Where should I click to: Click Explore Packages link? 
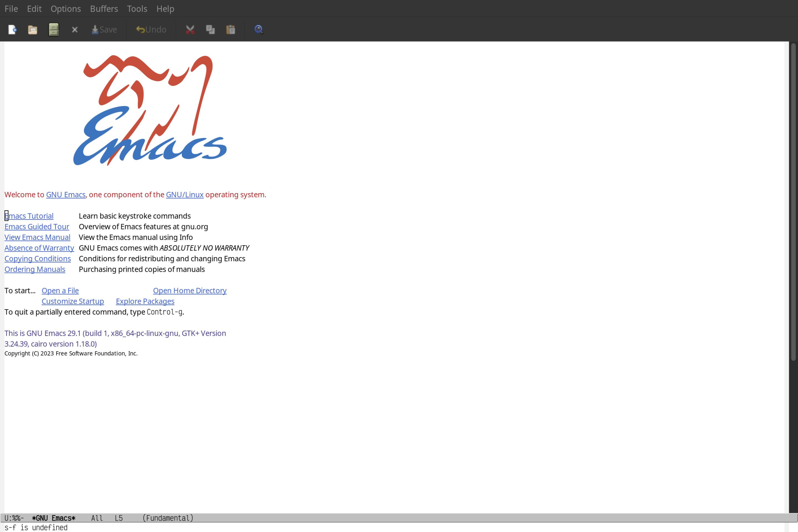(145, 301)
